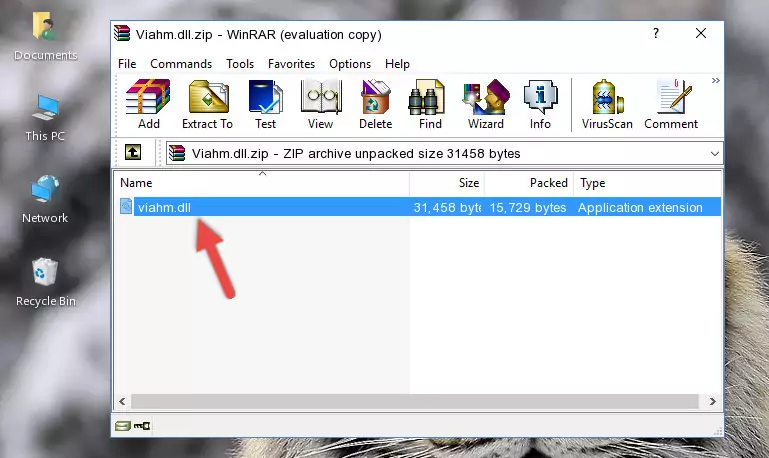Click the Application extension type cell

[x=640, y=207]
